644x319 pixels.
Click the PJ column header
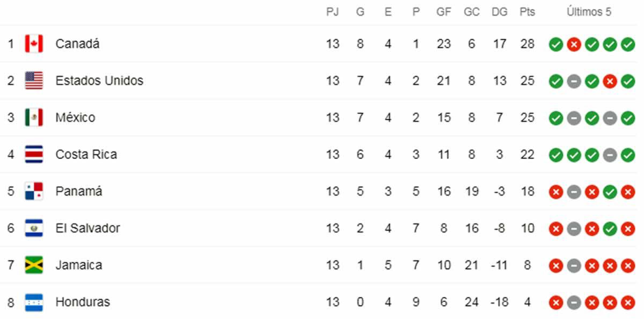coord(333,11)
